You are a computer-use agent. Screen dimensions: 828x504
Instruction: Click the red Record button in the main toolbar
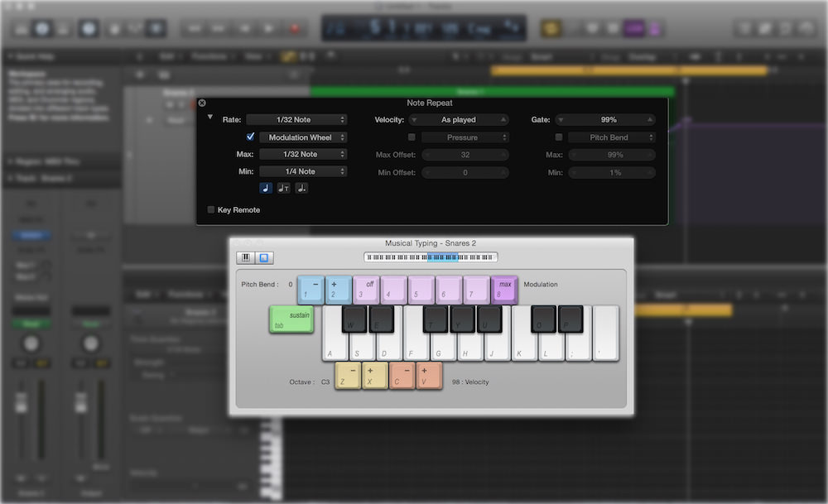point(295,28)
